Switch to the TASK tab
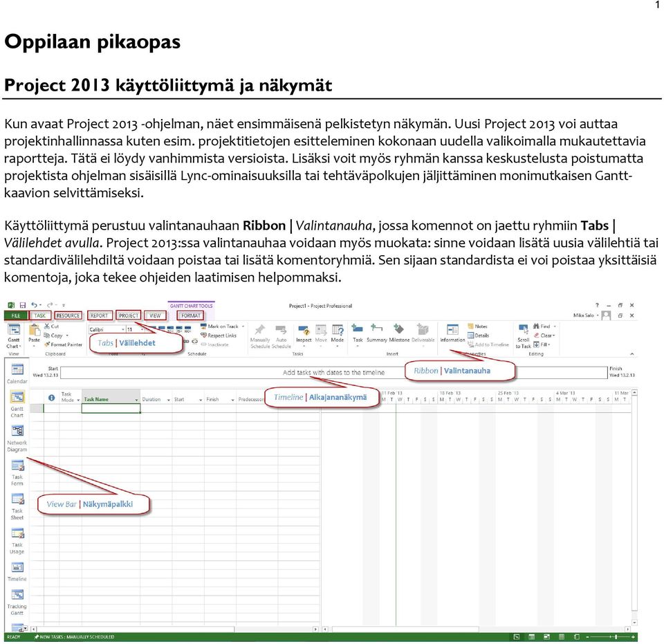This screenshot has width=664, height=644. pos(40,315)
